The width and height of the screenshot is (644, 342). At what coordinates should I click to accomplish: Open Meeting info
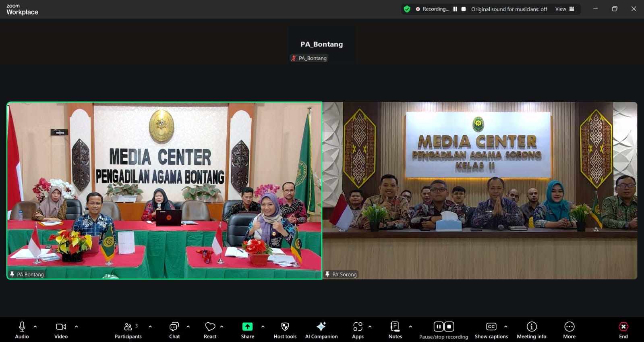point(532,330)
